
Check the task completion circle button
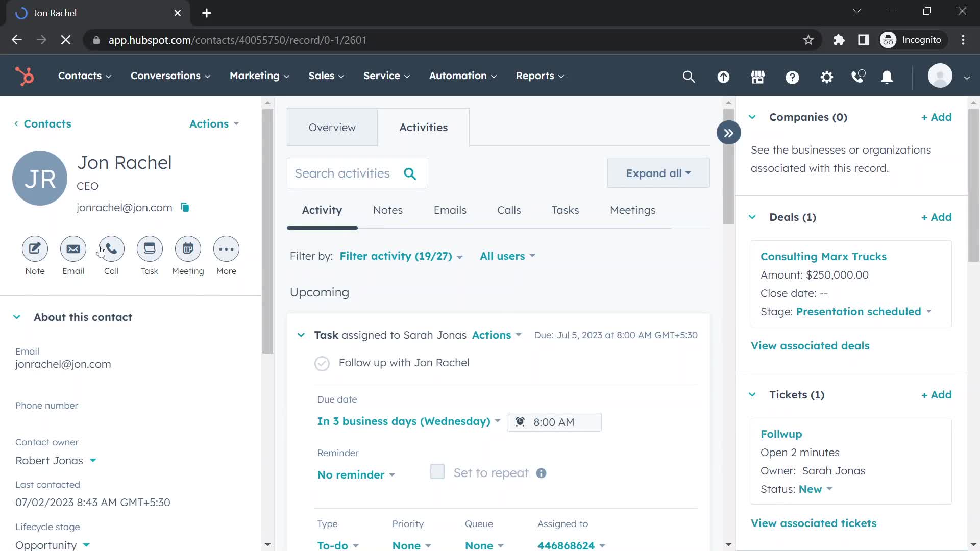322,363
